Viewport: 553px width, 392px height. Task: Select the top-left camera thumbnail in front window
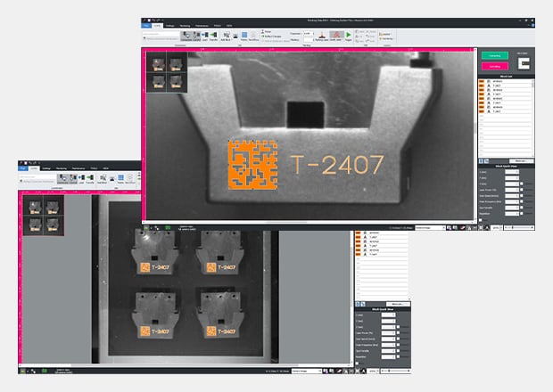[157, 62]
